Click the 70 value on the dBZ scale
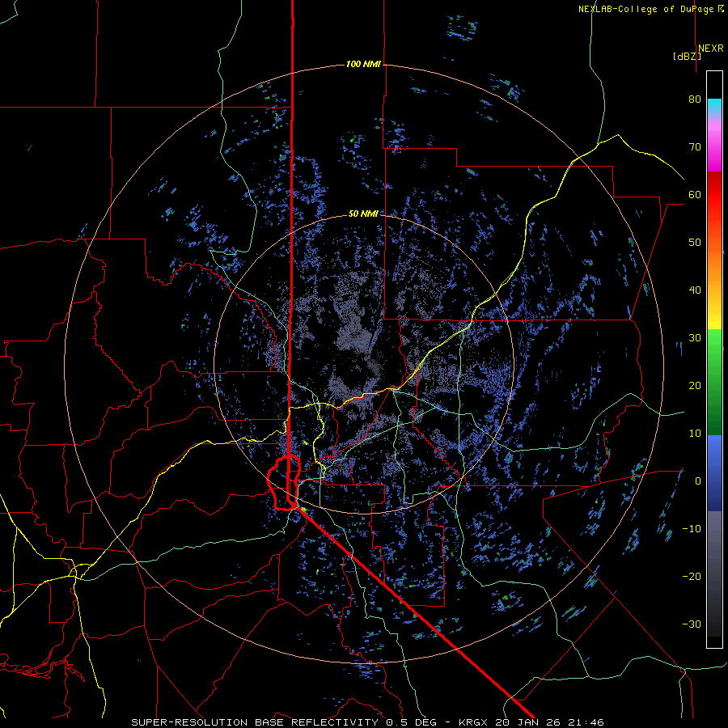 694,147
